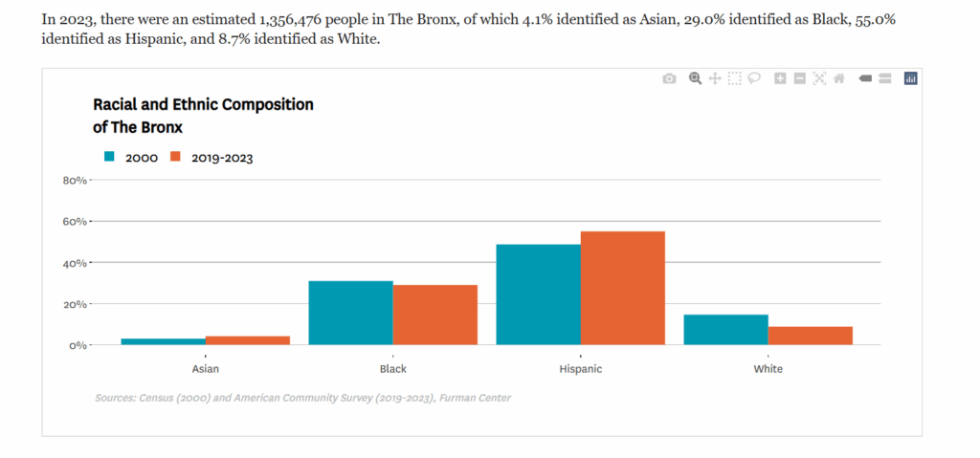Click the teal Black 2000 bar

click(x=350, y=313)
